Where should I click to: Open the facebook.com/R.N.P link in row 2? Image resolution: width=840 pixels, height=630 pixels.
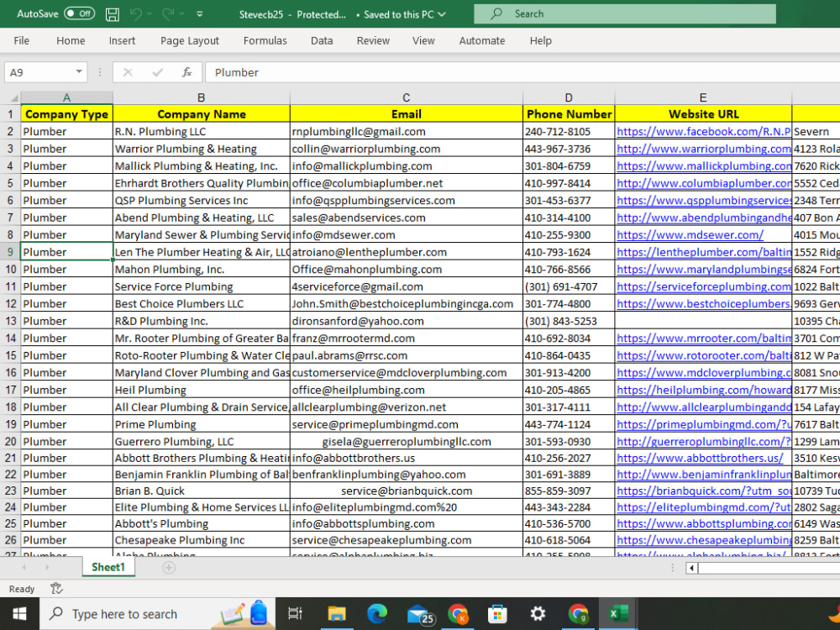703,131
